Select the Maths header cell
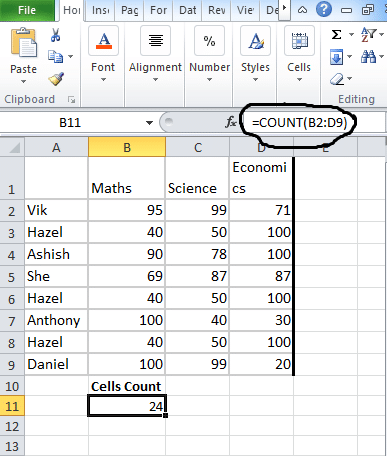Image resolution: width=387 pixels, height=456 pixels. coord(127,178)
